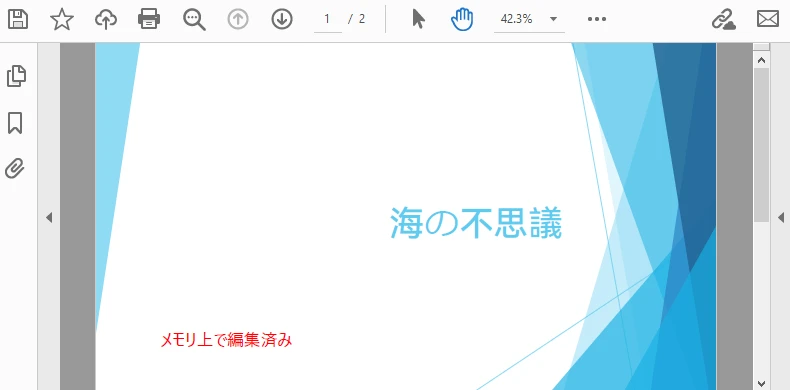The height and width of the screenshot is (390, 790).
Task: Click the vertical scrollbar thumb
Action: (761, 145)
